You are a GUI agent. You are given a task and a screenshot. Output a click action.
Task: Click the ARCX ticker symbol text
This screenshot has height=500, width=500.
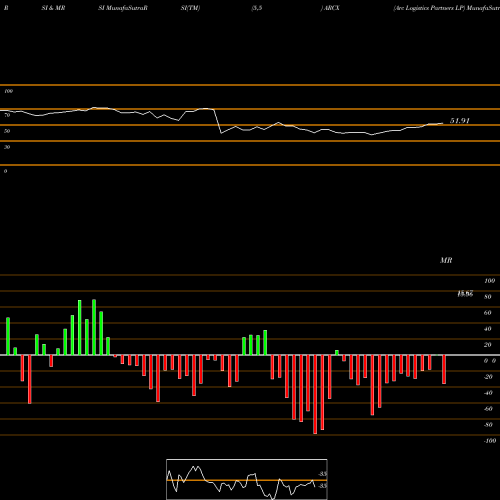(332, 8)
